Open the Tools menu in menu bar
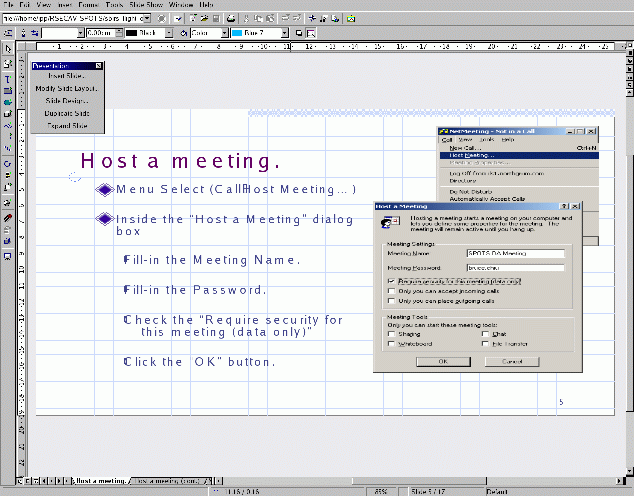Image resolution: width=634 pixels, height=496 pixels. click(112, 5)
